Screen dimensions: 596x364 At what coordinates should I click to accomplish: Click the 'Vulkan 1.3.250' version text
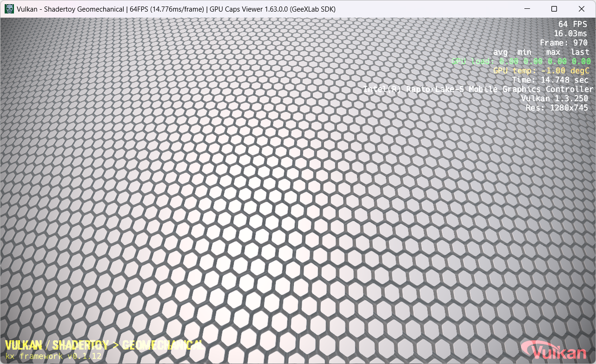(554, 98)
